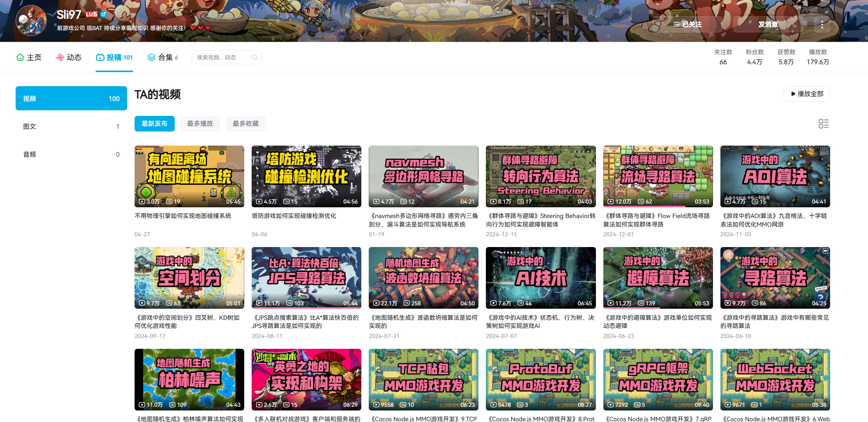Switch to list view layout icon
Screen dimensions: 868x422
tap(823, 124)
